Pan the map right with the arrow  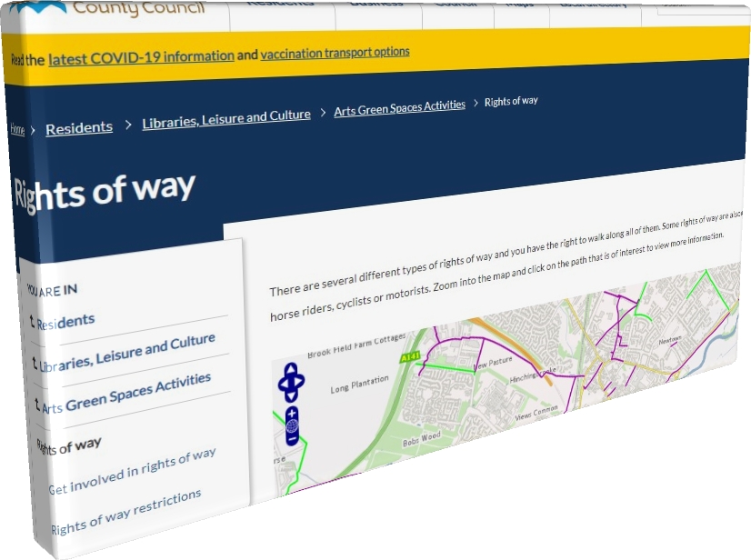300,382
